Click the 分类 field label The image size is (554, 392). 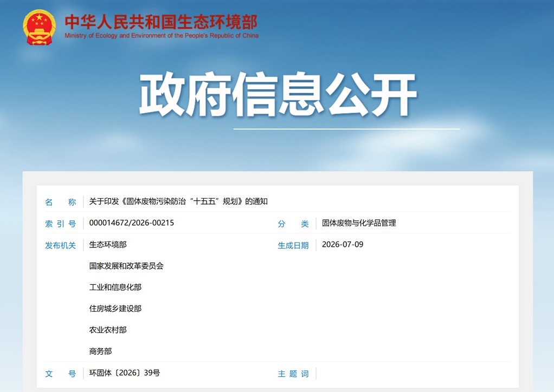293,224
